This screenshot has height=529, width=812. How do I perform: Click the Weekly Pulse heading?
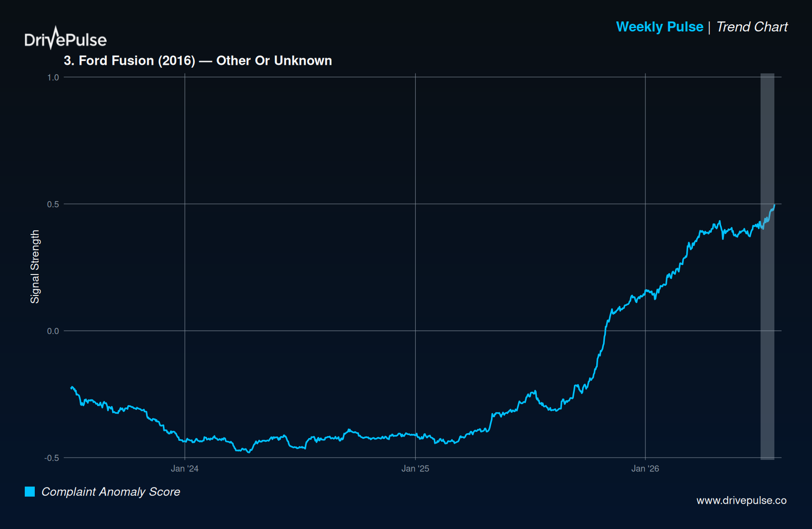[660, 27]
